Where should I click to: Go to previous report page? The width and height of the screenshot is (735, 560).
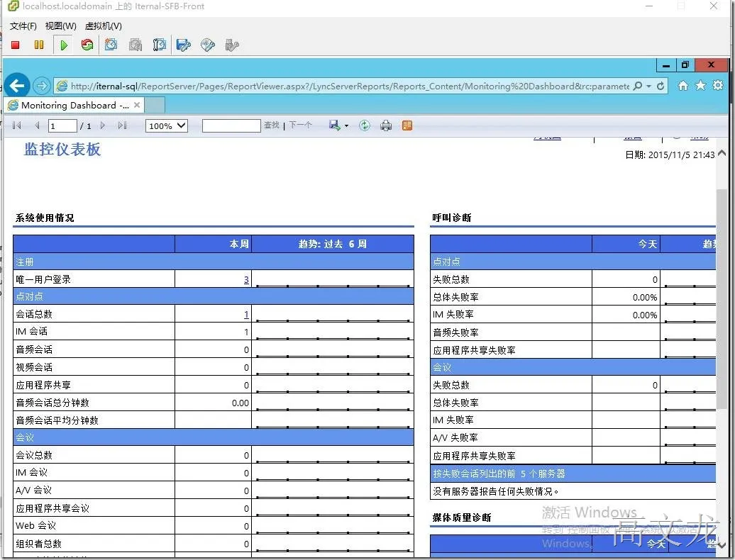pos(37,125)
